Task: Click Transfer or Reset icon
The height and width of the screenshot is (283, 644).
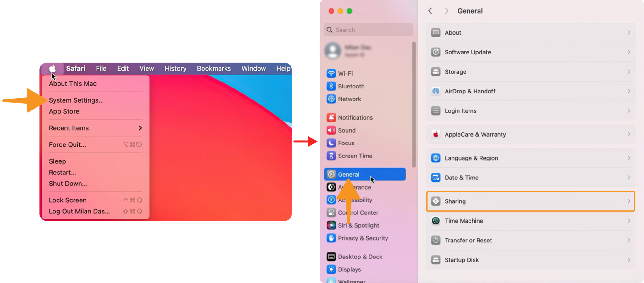Action: point(436,240)
